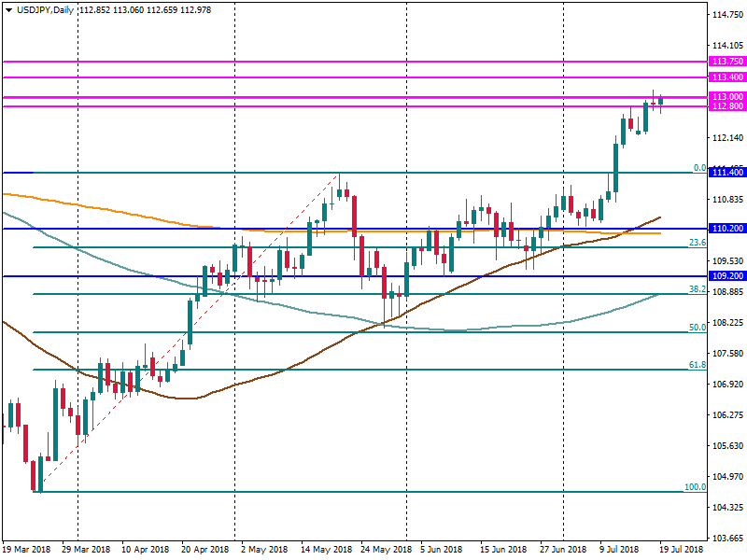Click the Fibonacci 23.6 level label
Image resolution: width=747 pixels, height=560 pixels.
pos(697,243)
